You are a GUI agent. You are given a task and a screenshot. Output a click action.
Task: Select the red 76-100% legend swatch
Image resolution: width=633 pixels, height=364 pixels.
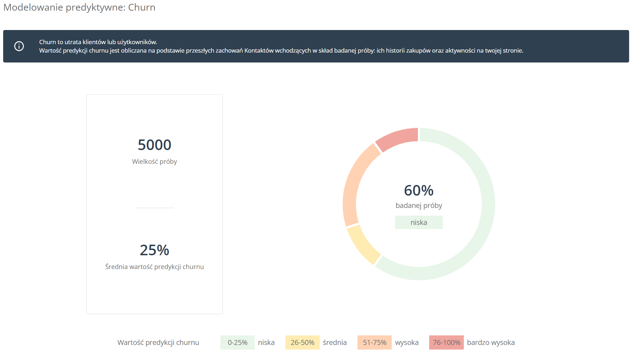click(x=446, y=342)
